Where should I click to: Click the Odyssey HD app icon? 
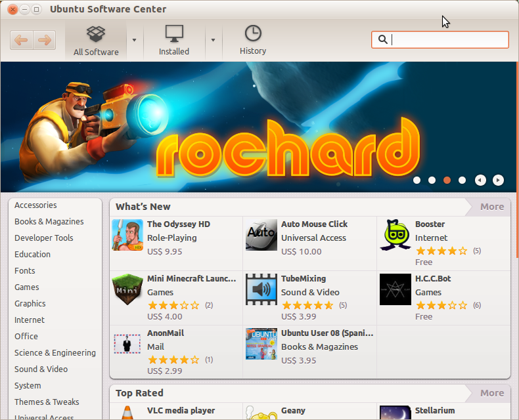pyautogui.click(x=127, y=235)
